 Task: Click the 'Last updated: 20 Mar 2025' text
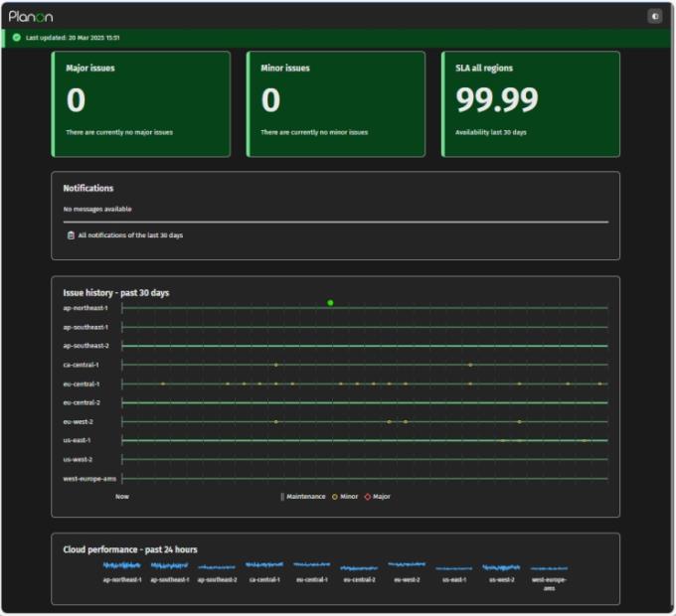point(73,38)
